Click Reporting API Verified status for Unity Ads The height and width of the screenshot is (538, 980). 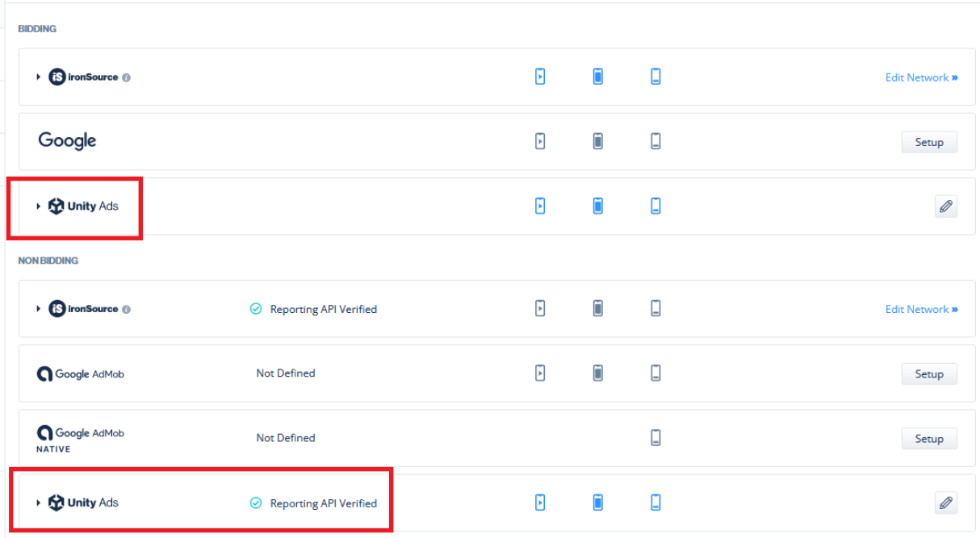[x=323, y=503]
